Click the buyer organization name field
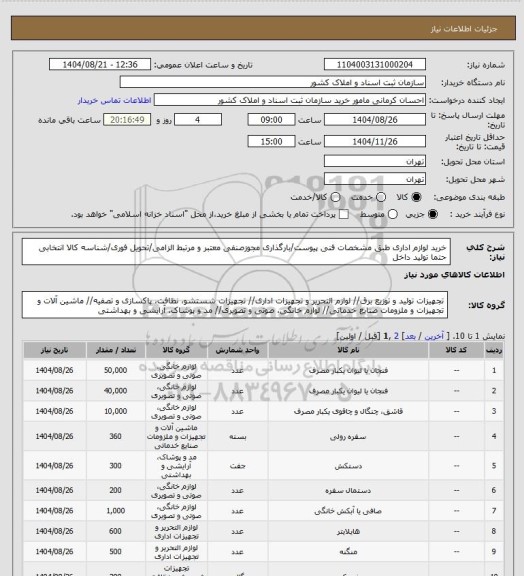Screen dimensions: 524x576 [x=273, y=82]
